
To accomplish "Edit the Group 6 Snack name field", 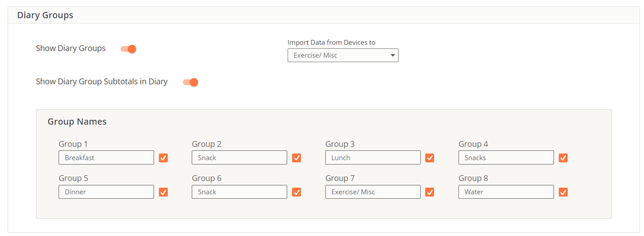I will (x=240, y=192).
